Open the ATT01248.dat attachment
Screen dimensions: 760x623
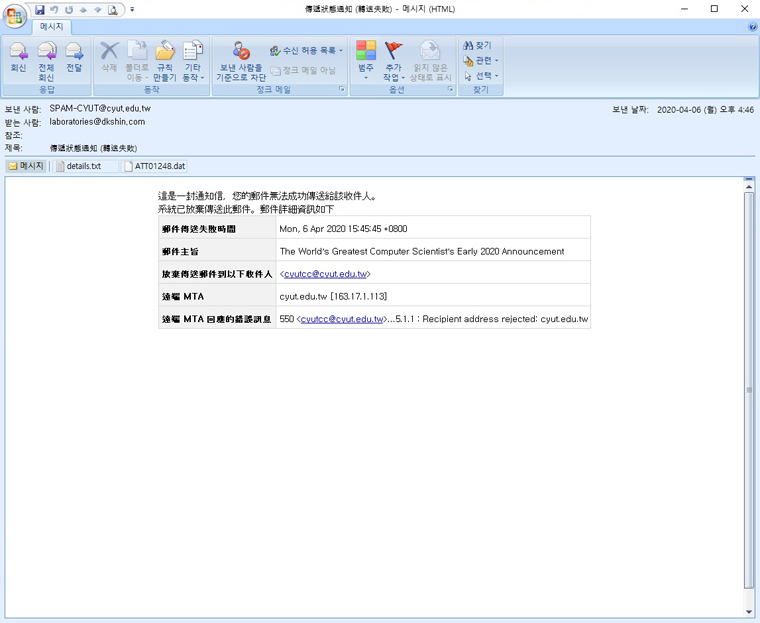pos(155,166)
